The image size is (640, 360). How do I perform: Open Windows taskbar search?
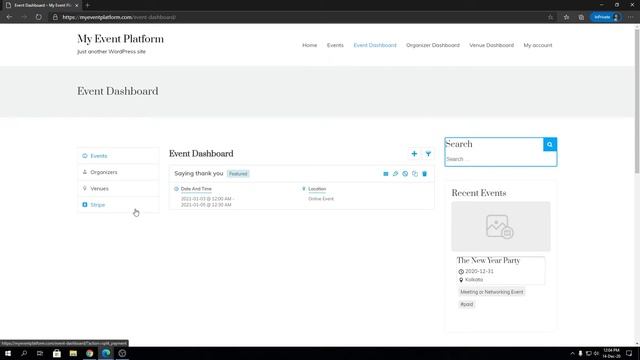24,353
